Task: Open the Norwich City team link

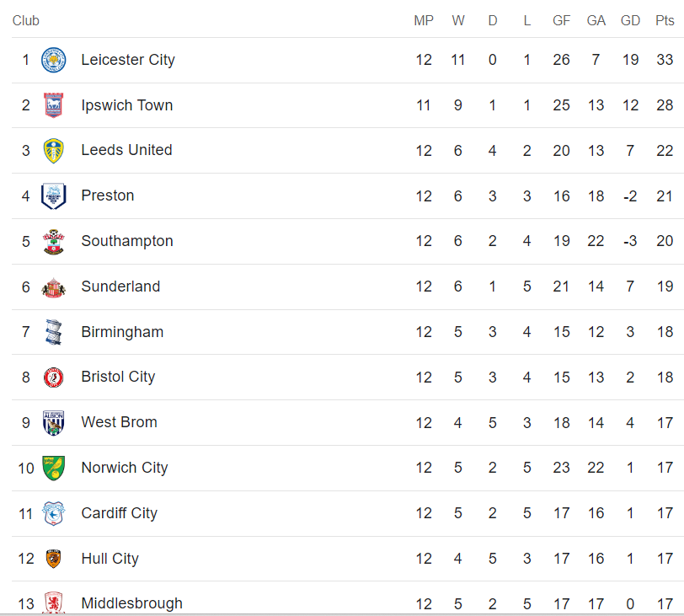Action: tap(125, 468)
